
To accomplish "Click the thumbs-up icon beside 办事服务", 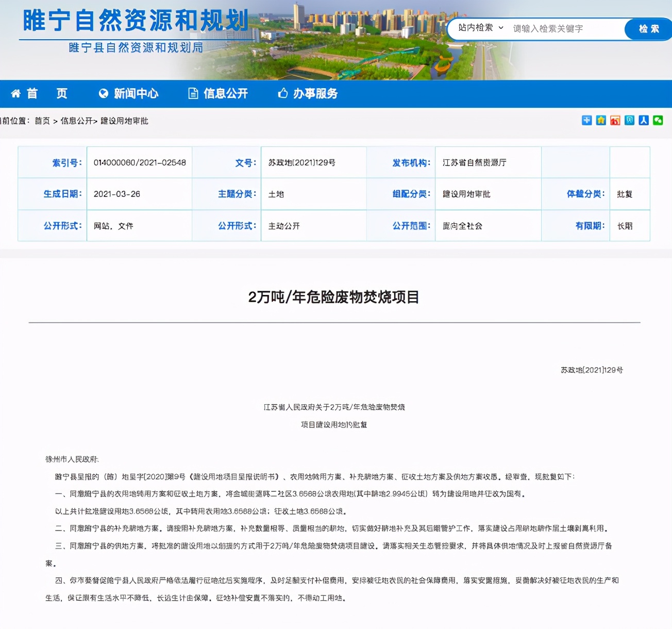I will [x=282, y=93].
